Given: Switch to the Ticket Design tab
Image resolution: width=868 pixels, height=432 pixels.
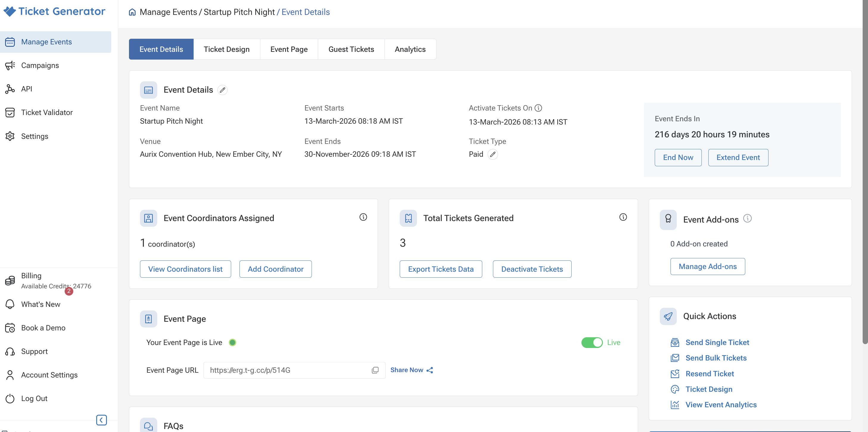Looking at the screenshot, I should 226,49.
